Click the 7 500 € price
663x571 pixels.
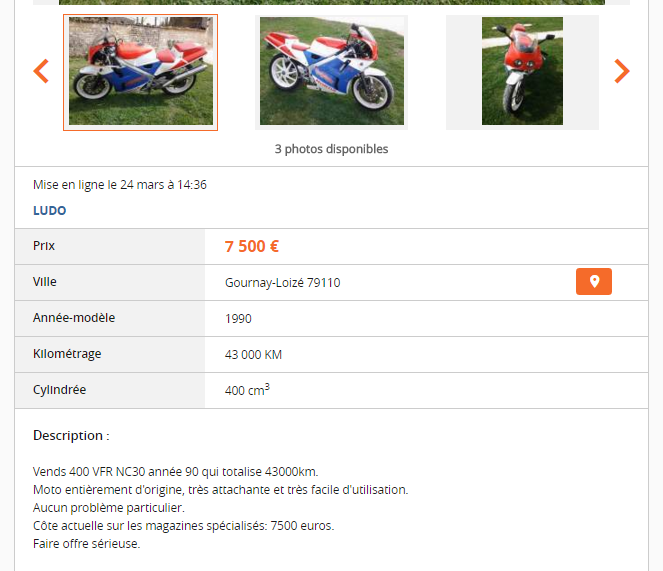[252, 246]
